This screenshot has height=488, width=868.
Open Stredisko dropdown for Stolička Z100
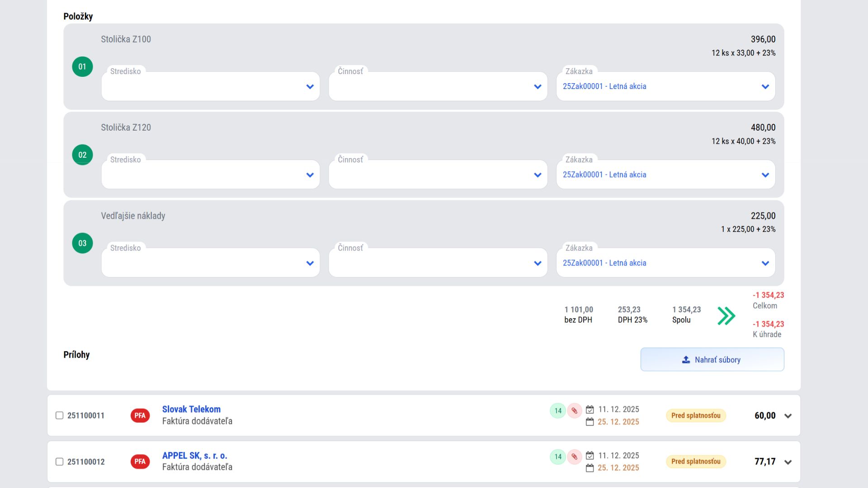pyautogui.click(x=211, y=86)
